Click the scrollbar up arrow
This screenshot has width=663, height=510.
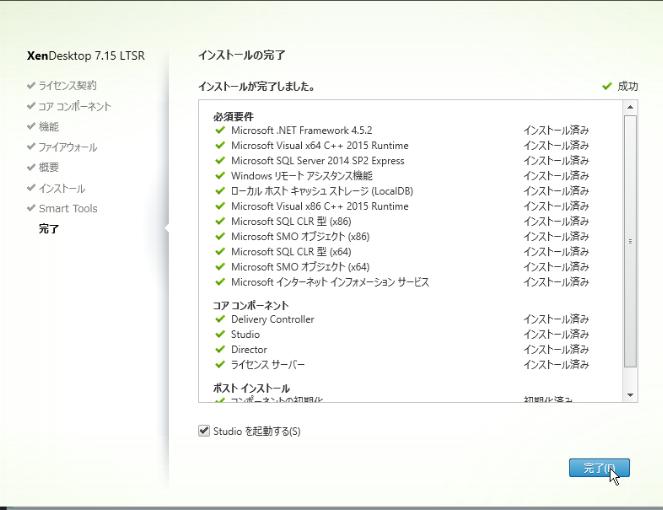[630, 107]
